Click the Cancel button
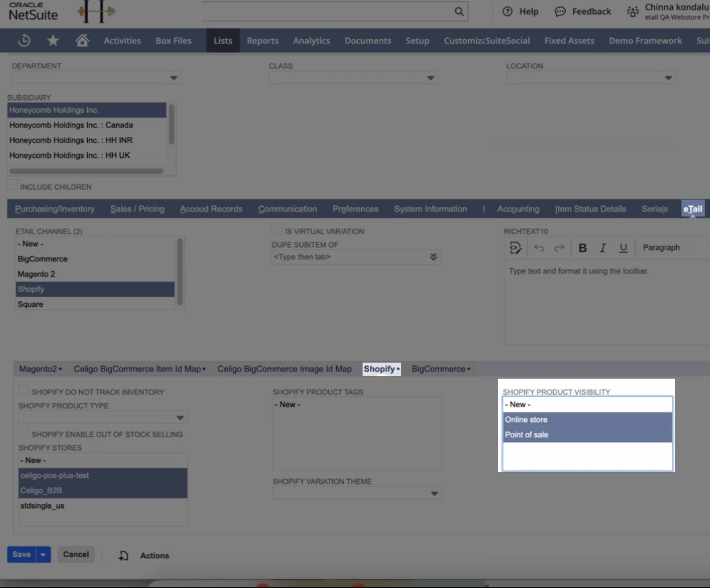 click(x=76, y=555)
